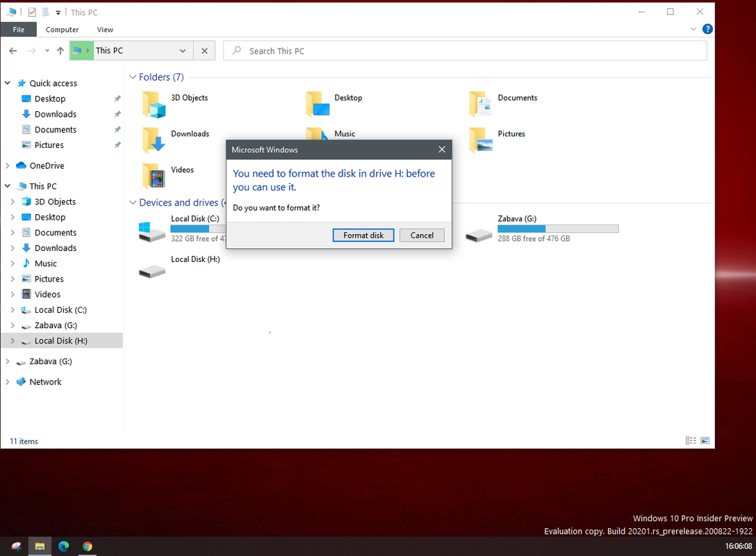Select the Zabava (G:) drive icon
756x556 pixels.
[x=479, y=236]
